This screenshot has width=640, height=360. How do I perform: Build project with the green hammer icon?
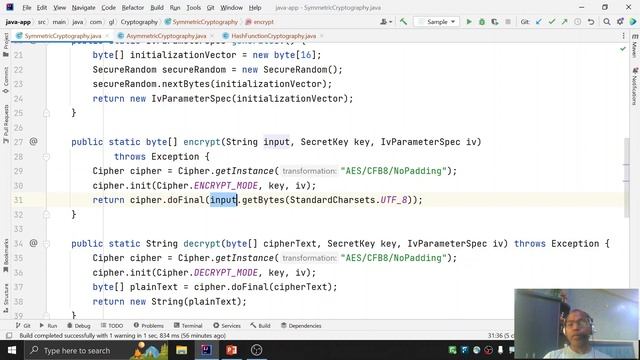403,22
